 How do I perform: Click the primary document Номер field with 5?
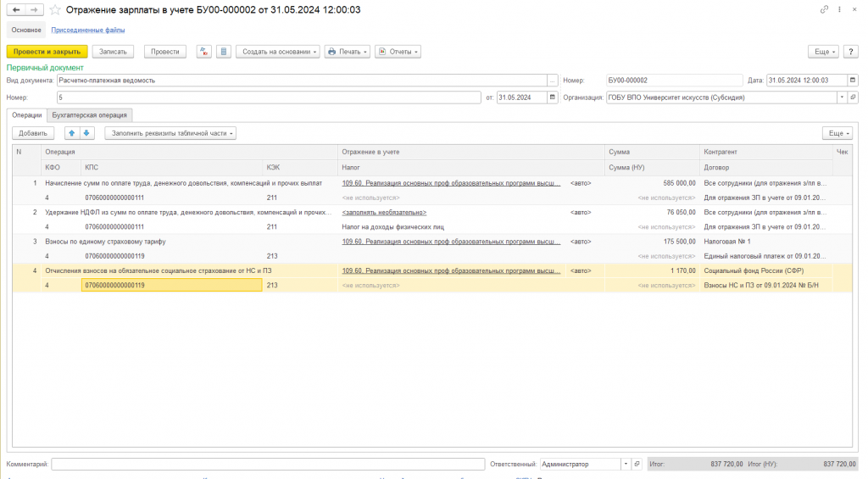[x=269, y=97]
